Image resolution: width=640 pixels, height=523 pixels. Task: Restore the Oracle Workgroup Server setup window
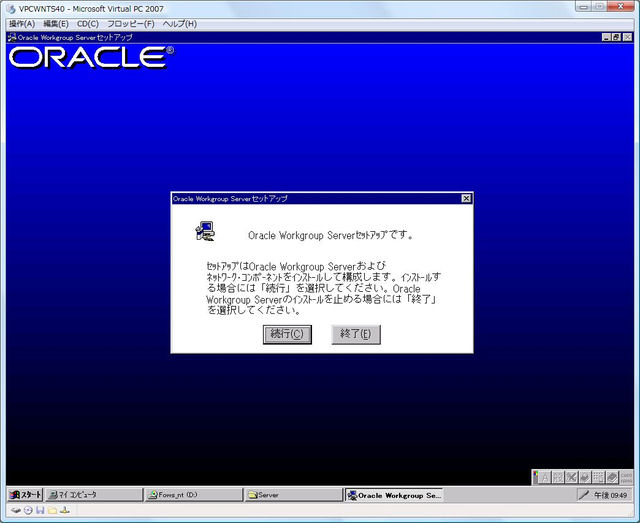[616, 38]
